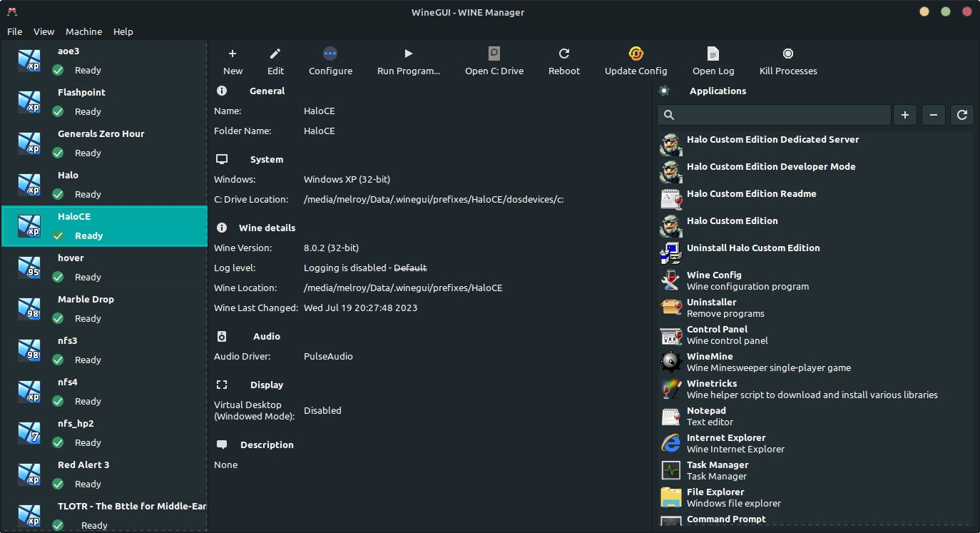Launch Halo Custom Edition Dedicated Server
The image size is (980, 533).
point(816,145)
